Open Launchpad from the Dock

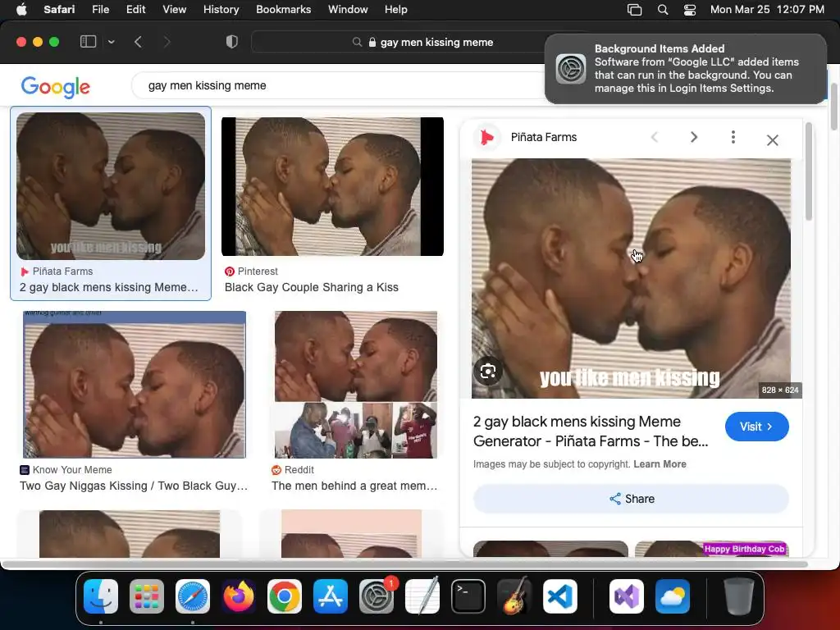pos(147,596)
